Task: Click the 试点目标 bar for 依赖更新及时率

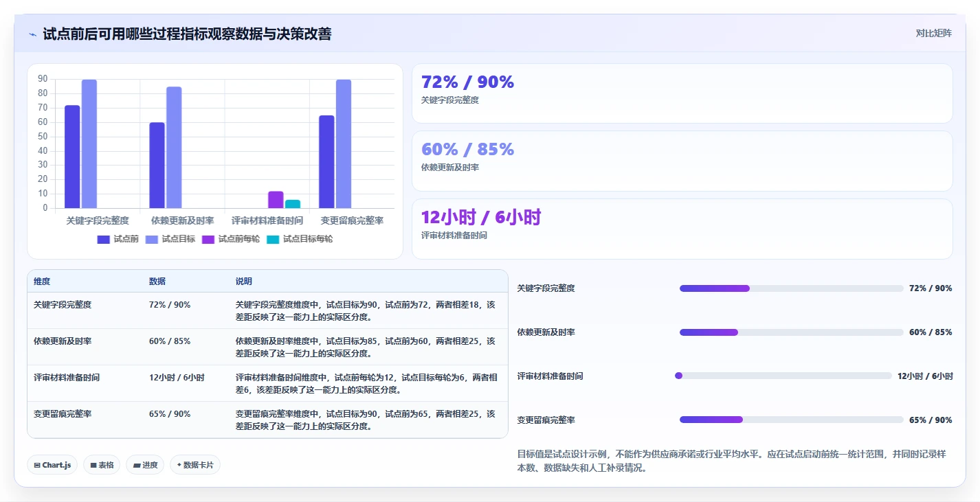Action: [x=174, y=147]
